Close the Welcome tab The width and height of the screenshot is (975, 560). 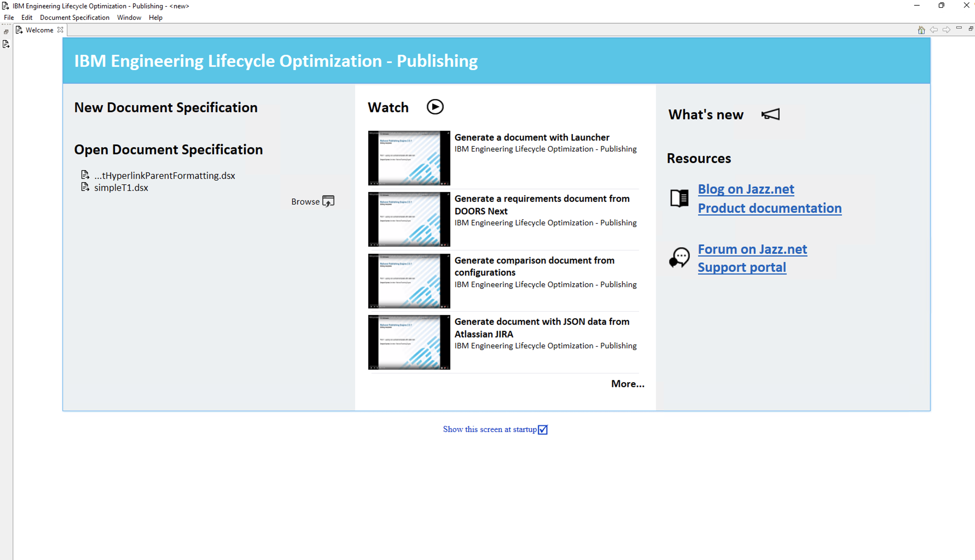(x=60, y=30)
